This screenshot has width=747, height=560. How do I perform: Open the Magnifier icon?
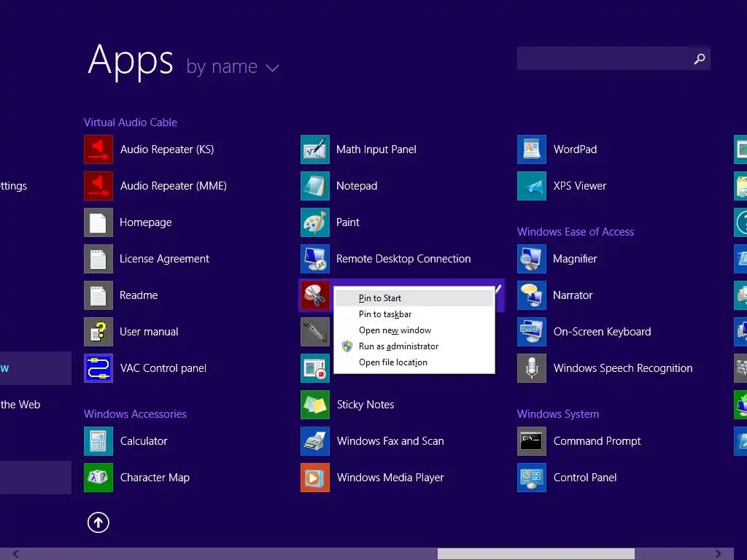[532, 259]
